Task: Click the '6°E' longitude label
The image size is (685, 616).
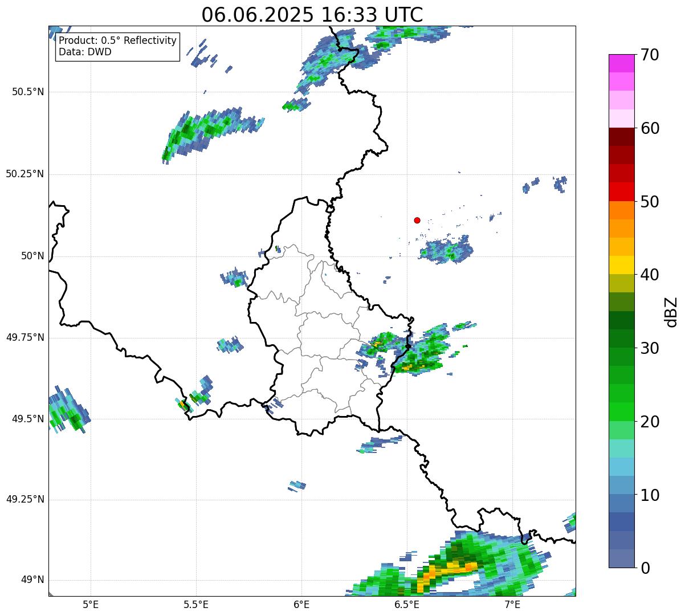Action: tap(301, 604)
